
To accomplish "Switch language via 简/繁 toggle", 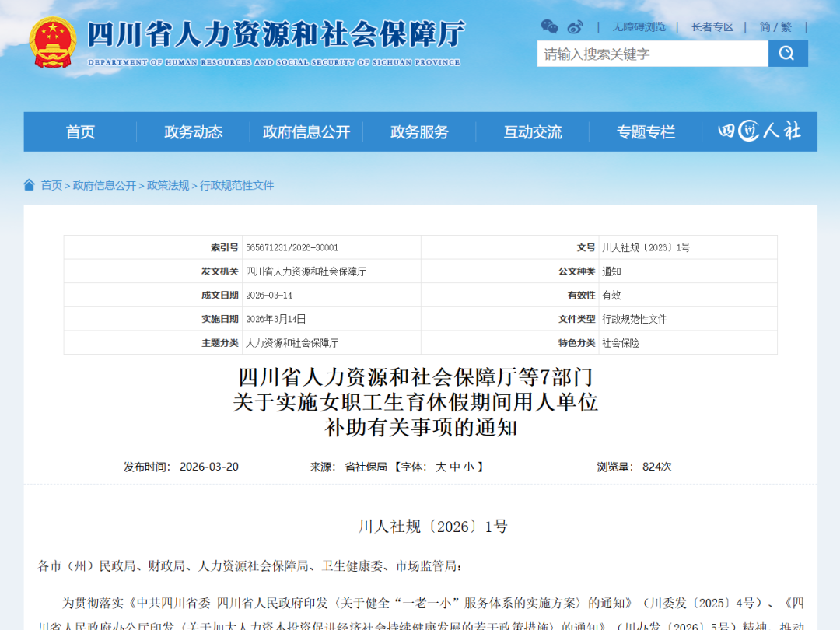I will point(775,27).
